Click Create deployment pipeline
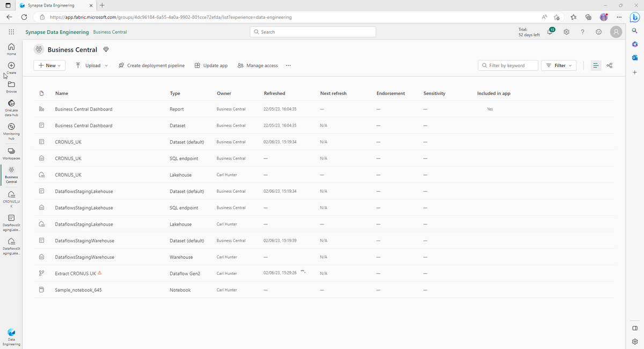The image size is (644, 349). [151, 66]
